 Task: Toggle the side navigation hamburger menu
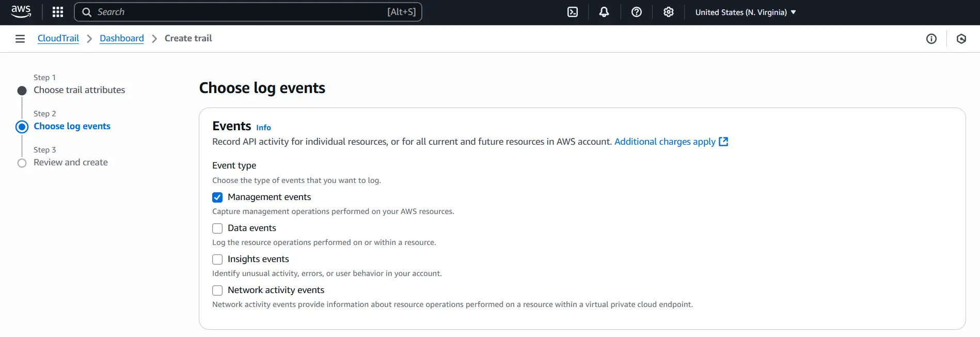[20, 39]
